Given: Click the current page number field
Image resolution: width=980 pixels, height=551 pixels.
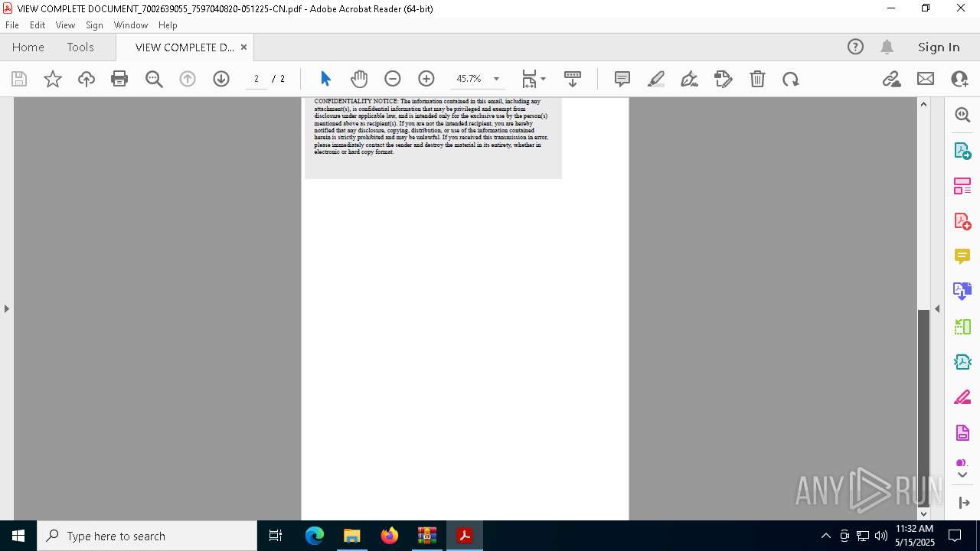Looking at the screenshot, I should click(256, 79).
